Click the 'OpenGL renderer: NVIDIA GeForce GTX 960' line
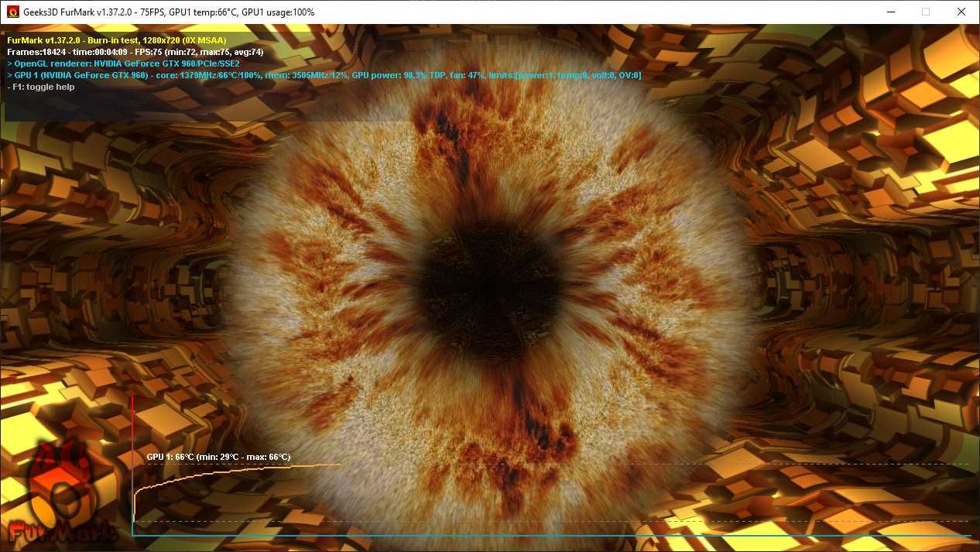Screen dimensions: 980x552 click(x=124, y=63)
